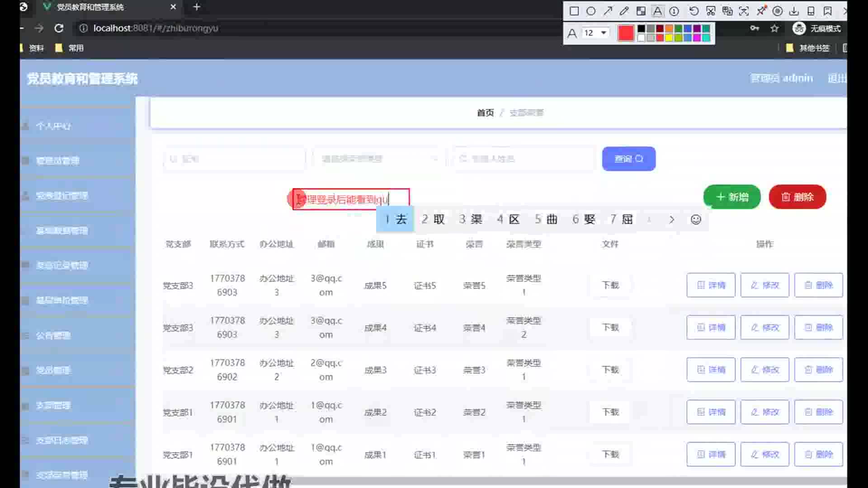Go to next IME candidate page

click(x=672, y=220)
